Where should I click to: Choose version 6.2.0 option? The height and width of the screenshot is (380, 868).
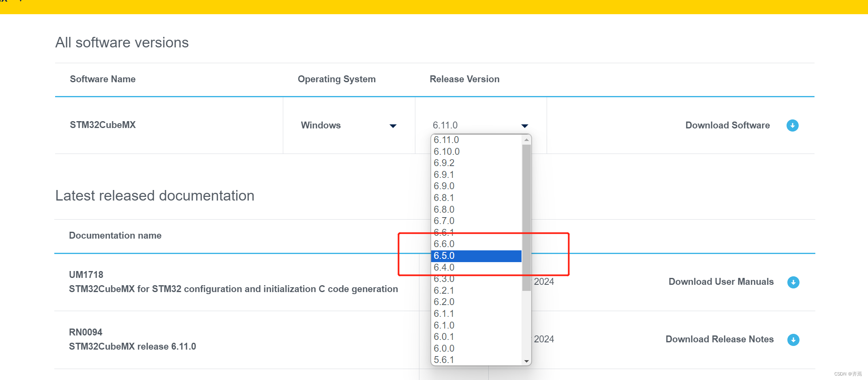coord(477,302)
